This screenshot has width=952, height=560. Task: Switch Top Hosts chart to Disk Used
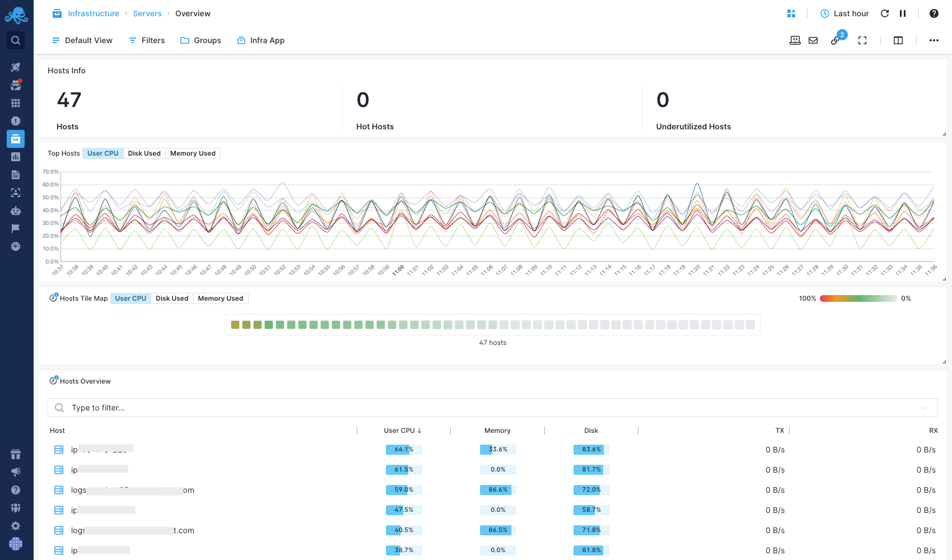coord(144,153)
